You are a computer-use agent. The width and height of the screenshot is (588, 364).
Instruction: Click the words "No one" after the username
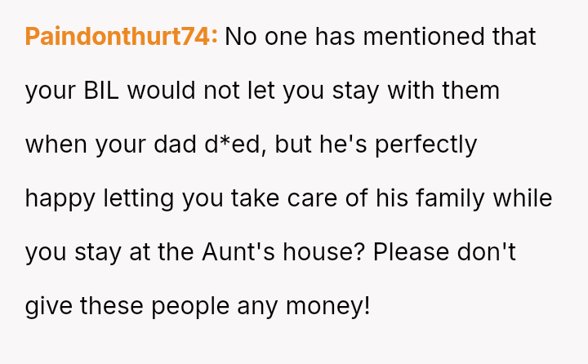tap(266, 37)
